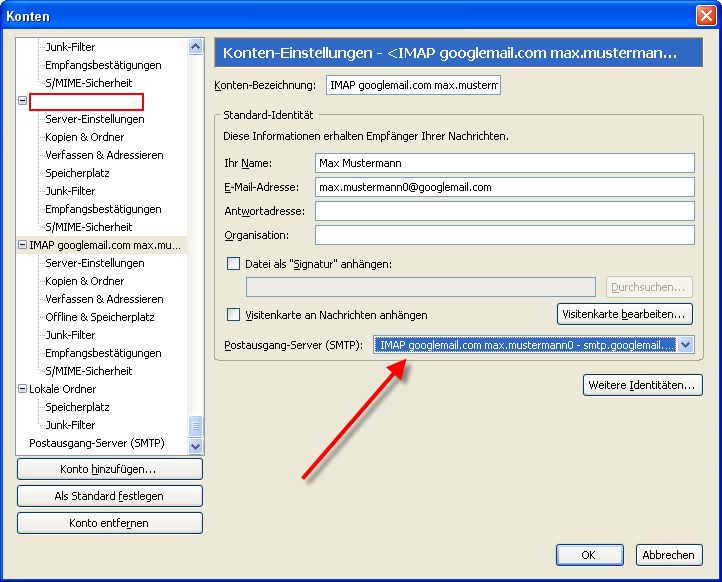Click into the Konten-Bezeichnung field
The image size is (722, 582).
click(413, 85)
